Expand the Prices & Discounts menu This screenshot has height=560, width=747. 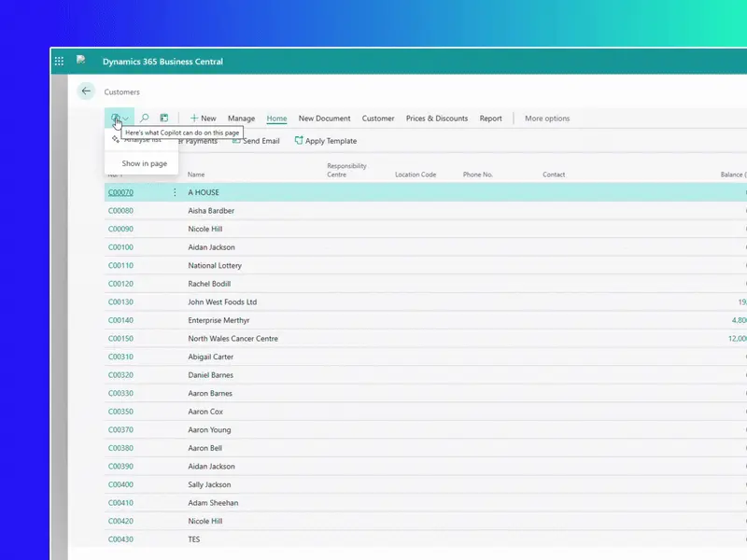pyautogui.click(x=436, y=119)
